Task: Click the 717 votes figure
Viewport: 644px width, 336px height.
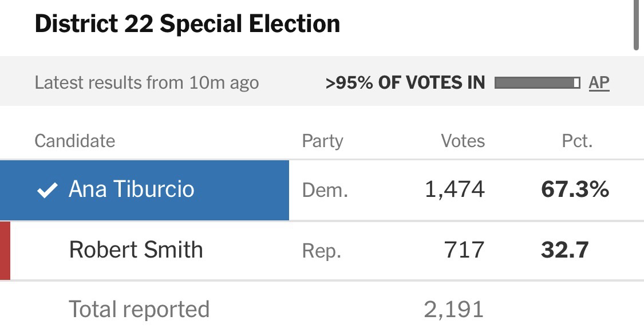Action: point(464,250)
